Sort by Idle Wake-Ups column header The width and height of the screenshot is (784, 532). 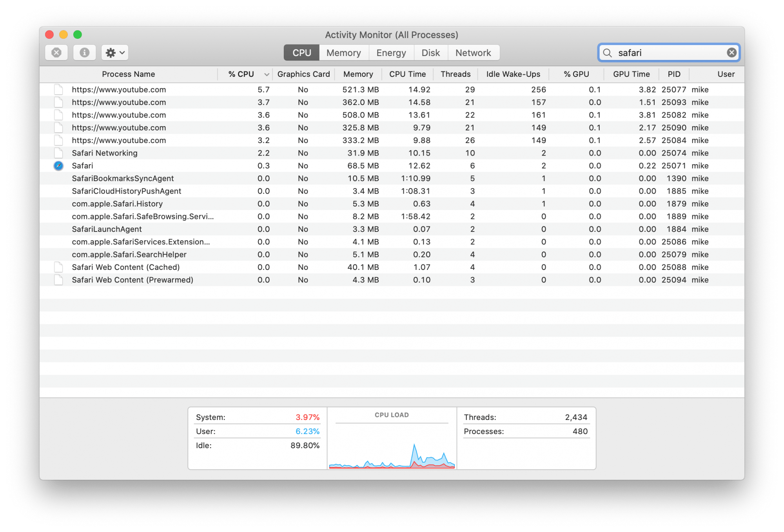tap(513, 74)
